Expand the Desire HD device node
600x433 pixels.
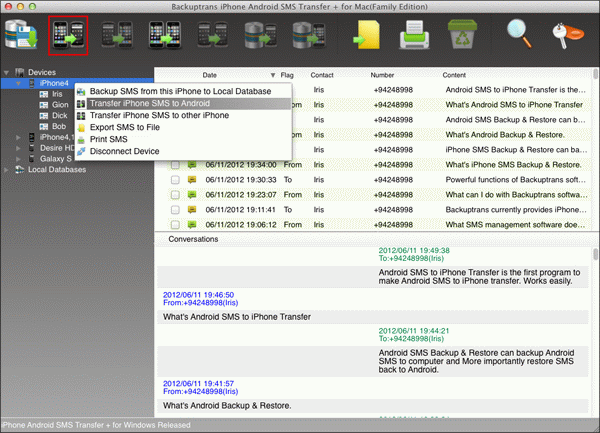[18, 148]
